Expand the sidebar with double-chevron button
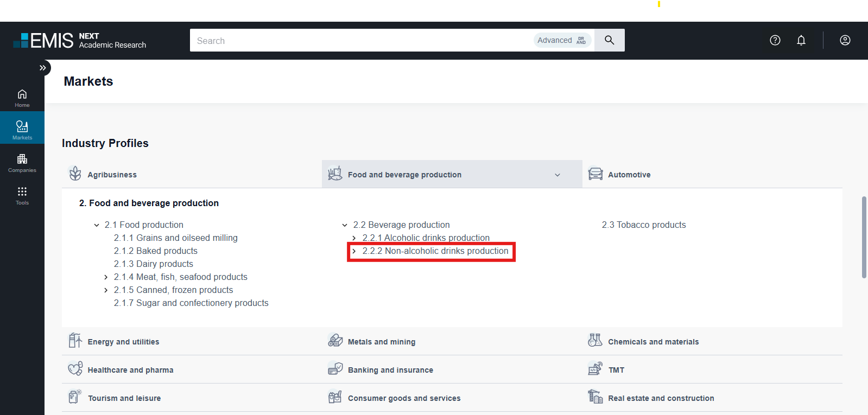 coord(42,68)
